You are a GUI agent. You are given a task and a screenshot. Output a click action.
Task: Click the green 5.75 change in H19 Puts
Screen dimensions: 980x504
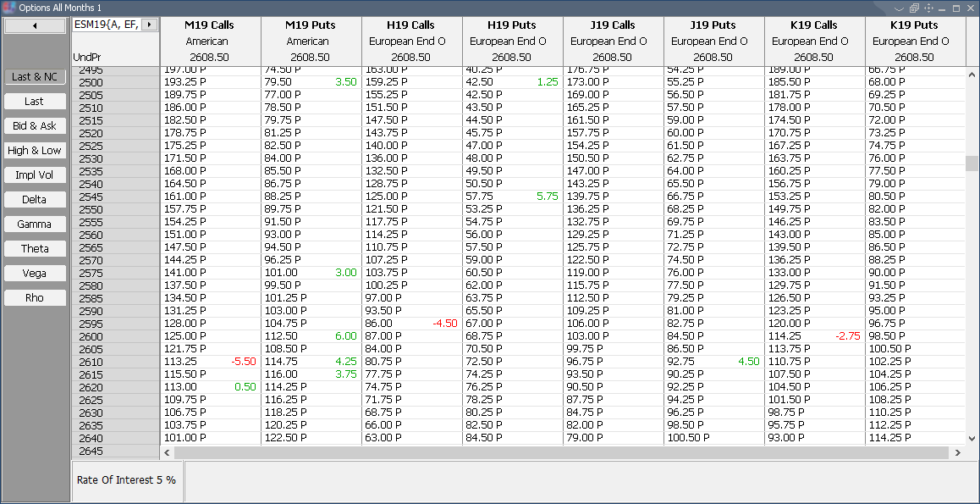point(547,196)
